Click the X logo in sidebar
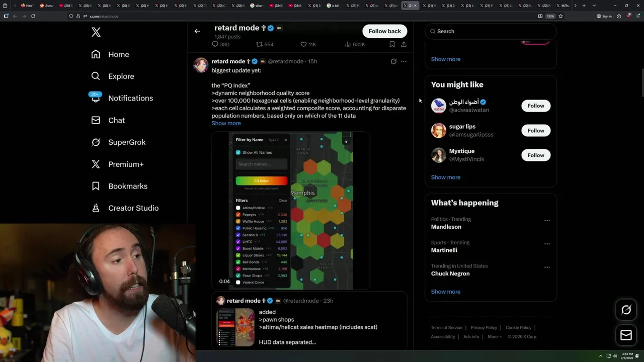Screen dimensions: 644x362 coord(96,33)
